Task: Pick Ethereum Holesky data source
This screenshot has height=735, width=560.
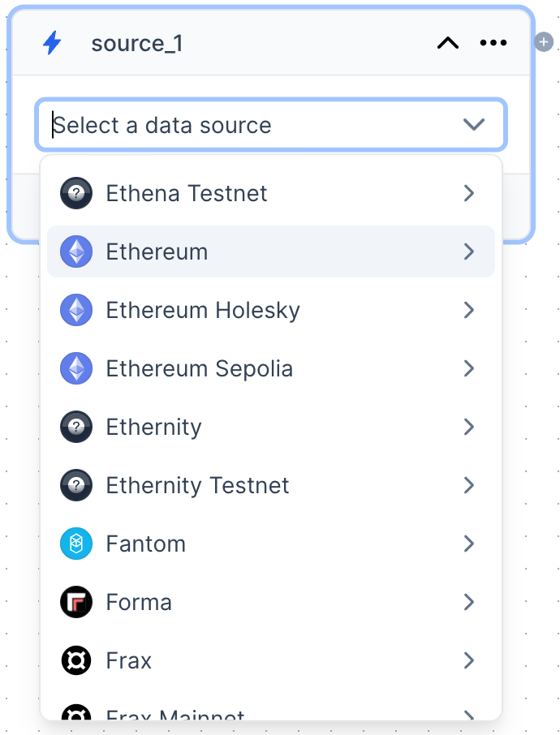Action: tap(203, 310)
